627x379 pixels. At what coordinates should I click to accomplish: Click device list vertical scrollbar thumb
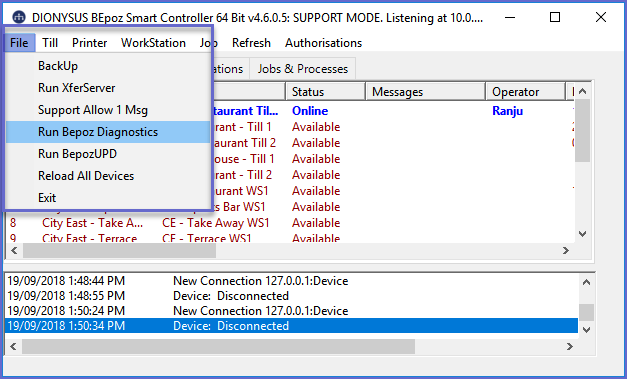[583, 130]
